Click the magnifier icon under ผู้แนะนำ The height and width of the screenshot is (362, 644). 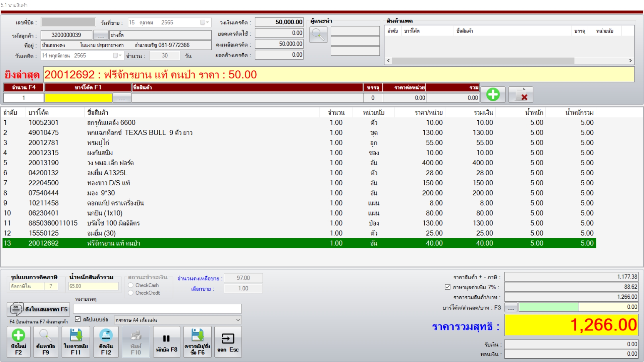point(318,35)
